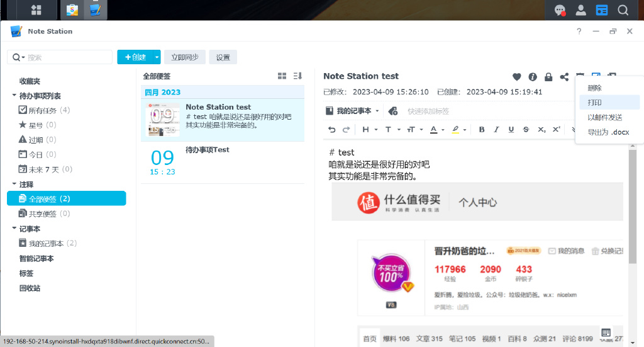The width and height of the screenshot is (644, 347).
Task: Share the note with the share icon
Action: [564, 76]
